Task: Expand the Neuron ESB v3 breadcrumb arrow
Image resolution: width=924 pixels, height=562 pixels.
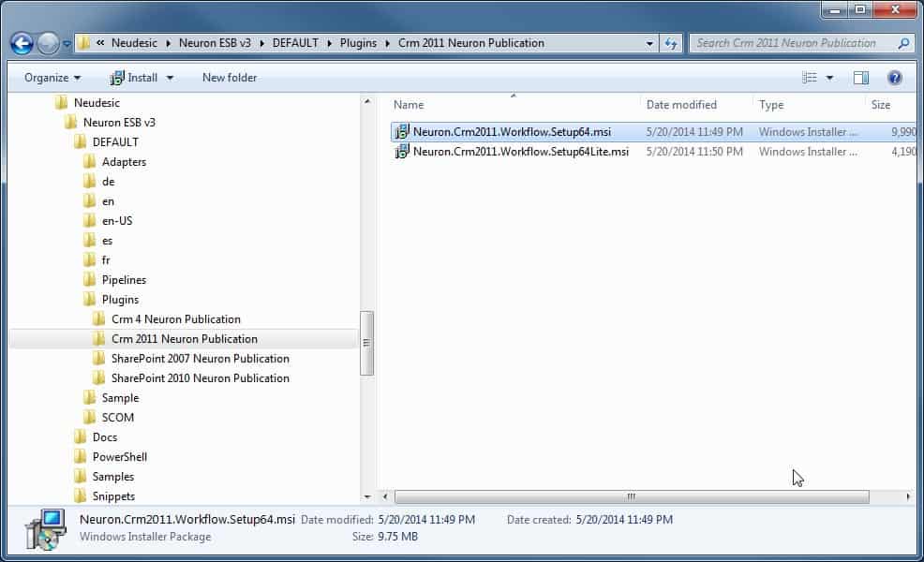Action: [x=261, y=43]
